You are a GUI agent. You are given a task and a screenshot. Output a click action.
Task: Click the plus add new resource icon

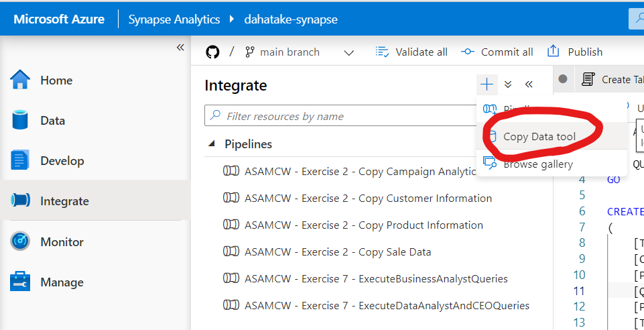tap(487, 85)
